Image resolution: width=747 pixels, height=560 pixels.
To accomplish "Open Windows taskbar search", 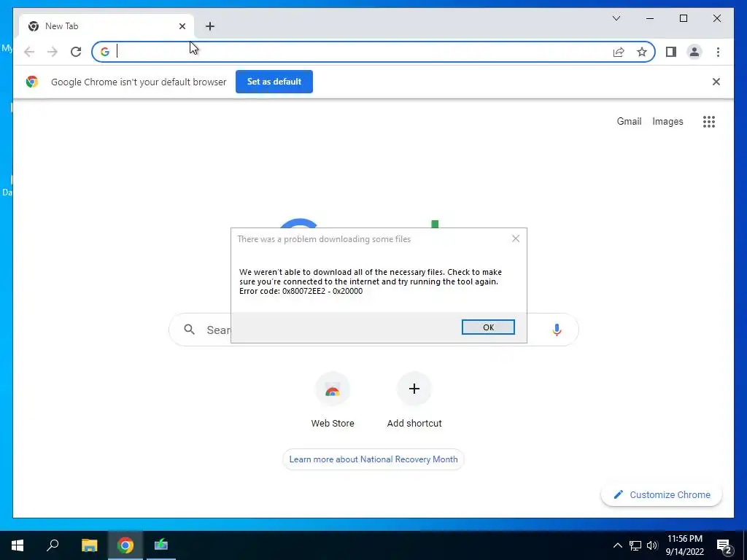I will tap(53, 545).
